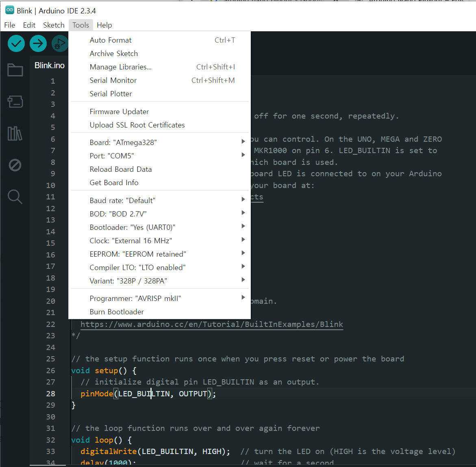The image size is (476, 467).
Task: Click Get Board Info
Action: (160, 182)
